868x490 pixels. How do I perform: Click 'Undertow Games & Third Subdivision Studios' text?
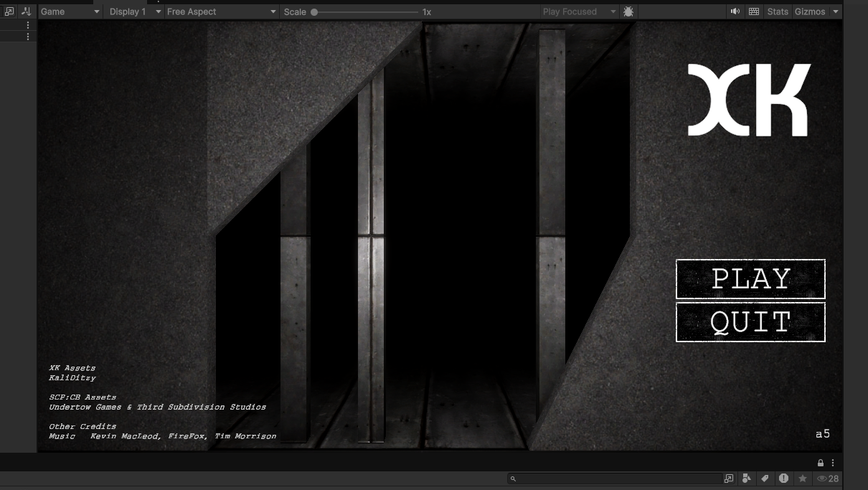coord(157,407)
